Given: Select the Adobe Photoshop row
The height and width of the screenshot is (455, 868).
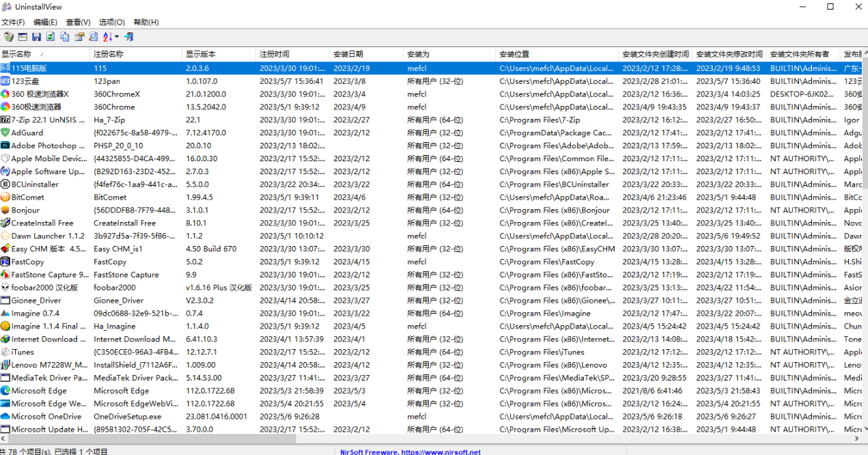Looking at the screenshot, I should [44, 146].
